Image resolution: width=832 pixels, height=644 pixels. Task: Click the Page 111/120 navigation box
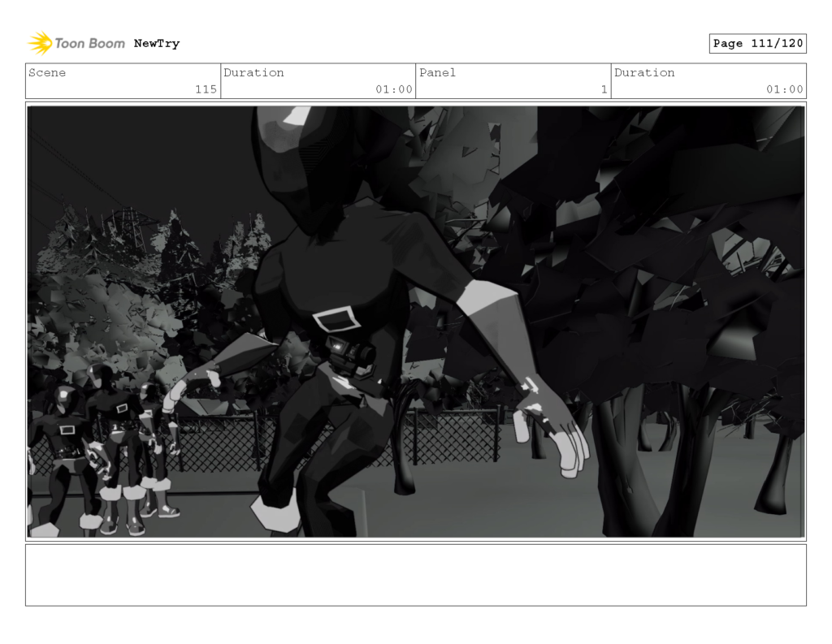pyautogui.click(x=758, y=43)
